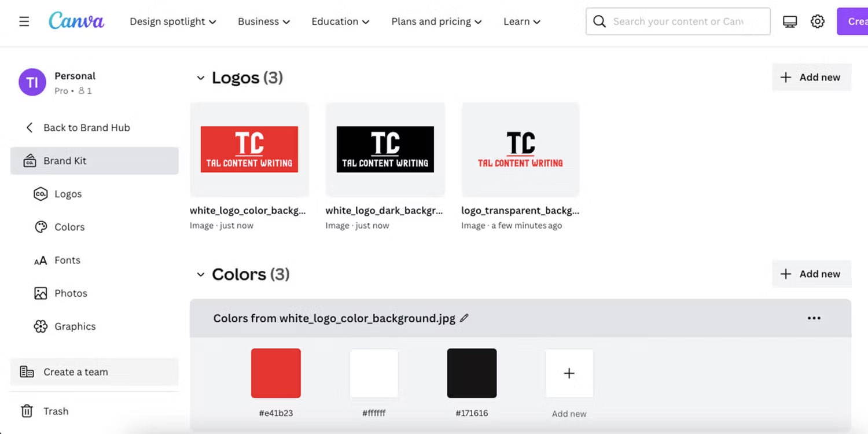
Task: Collapse the Logos section chevron
Action: tap(200, 78)
